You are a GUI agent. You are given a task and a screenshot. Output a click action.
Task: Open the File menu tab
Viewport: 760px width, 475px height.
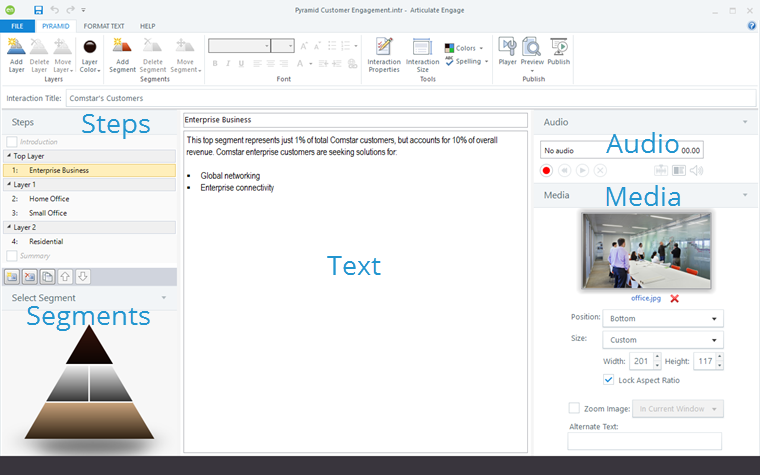17,25
